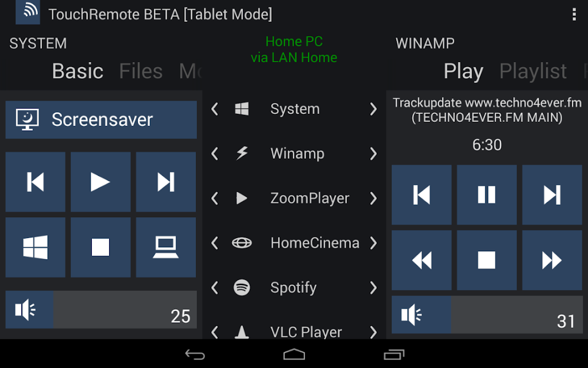Skip to next track in Winamp panel

click(552, 194)
